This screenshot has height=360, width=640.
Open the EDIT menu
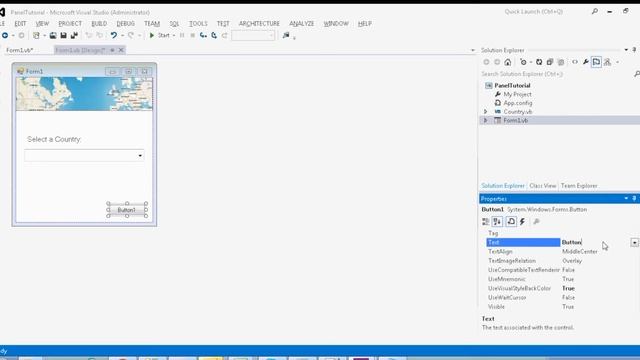(x=20, y=24)
